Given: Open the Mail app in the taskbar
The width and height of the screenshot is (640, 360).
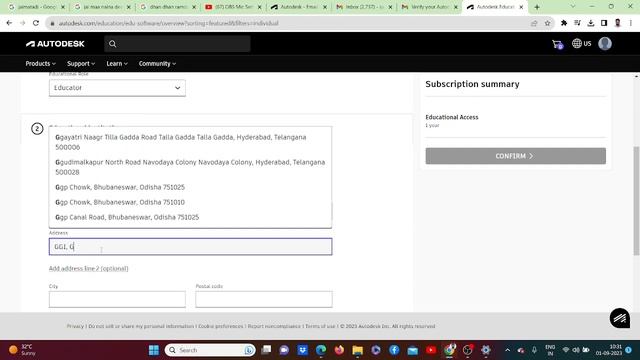Looking at the screenshot, I should pos(413,350).
